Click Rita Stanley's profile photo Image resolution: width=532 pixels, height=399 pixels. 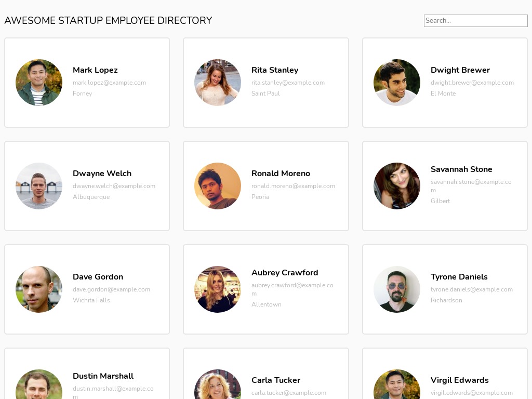coord(218,82)
